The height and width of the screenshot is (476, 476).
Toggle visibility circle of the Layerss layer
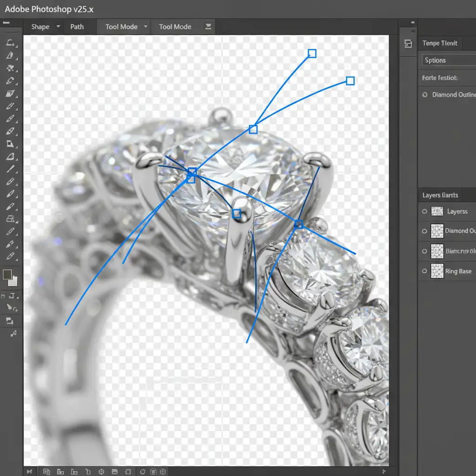(424, 211)
